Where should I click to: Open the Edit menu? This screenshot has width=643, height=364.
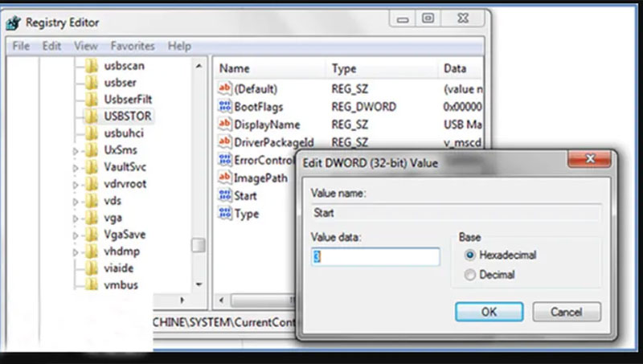pos(51,47)
